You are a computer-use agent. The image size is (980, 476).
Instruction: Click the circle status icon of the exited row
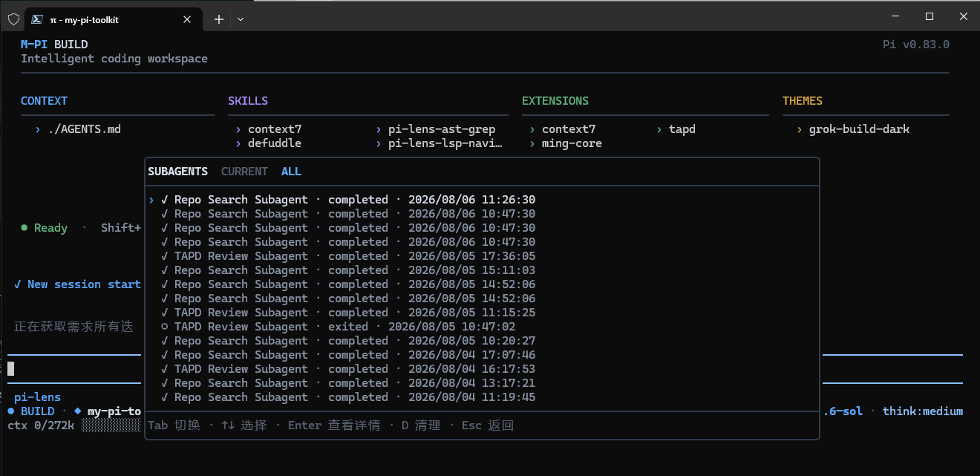(x=165, y=327)
